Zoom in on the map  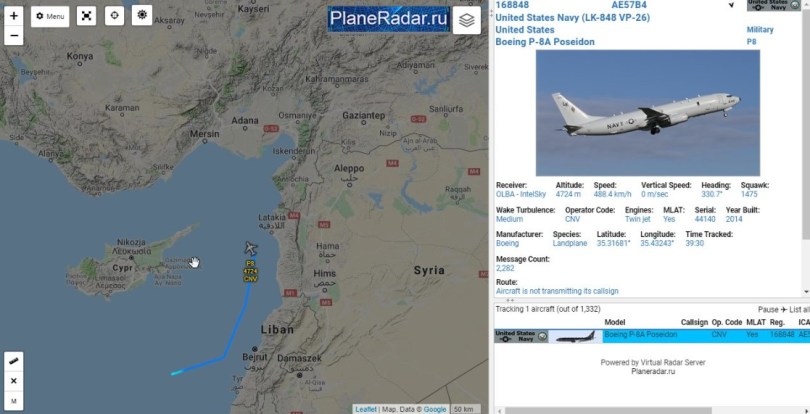13,16
